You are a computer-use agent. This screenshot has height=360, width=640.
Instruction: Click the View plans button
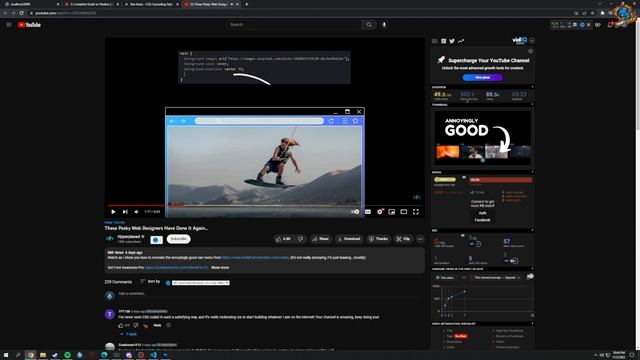(482, 78)
